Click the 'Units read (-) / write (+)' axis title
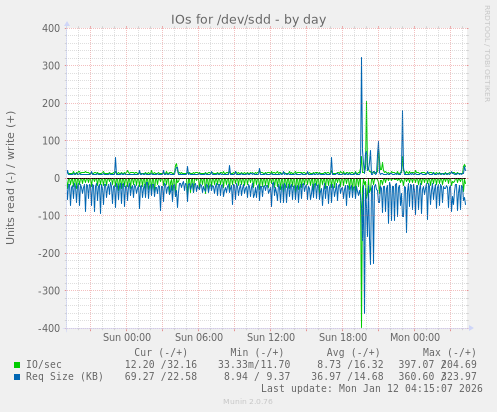 pyautogui.click(x=11, y=178)
